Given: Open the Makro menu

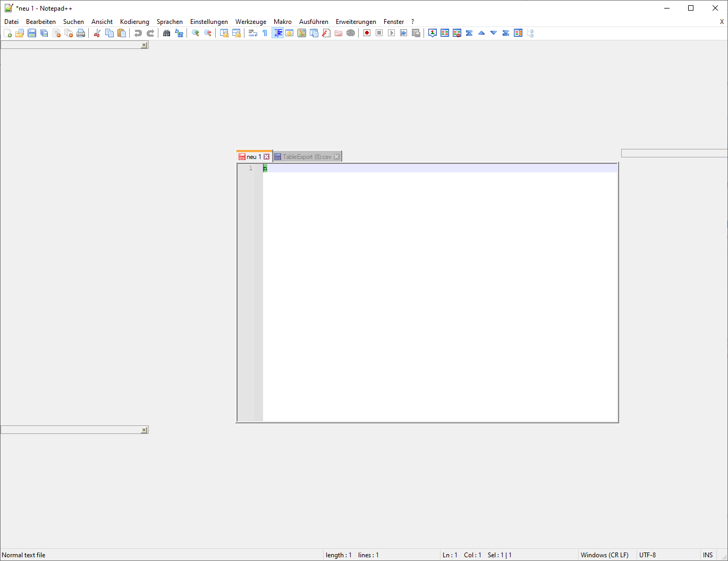Looking at the screenshot, I should (x=283, y=22).
